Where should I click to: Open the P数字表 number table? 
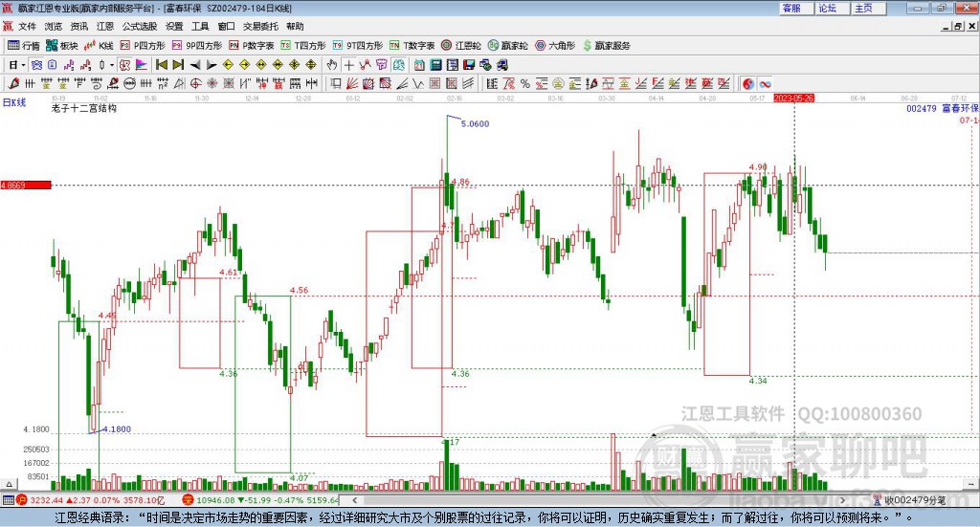pos(252,46)
